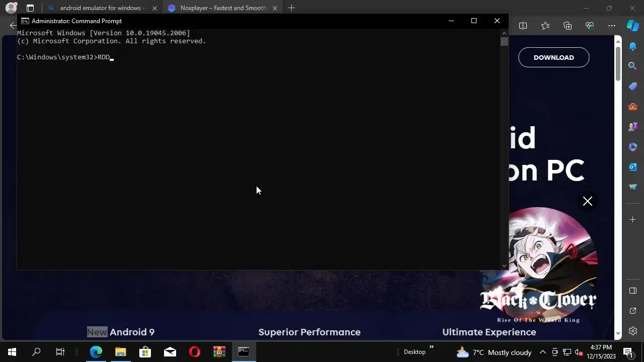Viewport: 644px width, 362px height.
Task: Open the taskbar Search icon
Action: (x=36, y=352)
